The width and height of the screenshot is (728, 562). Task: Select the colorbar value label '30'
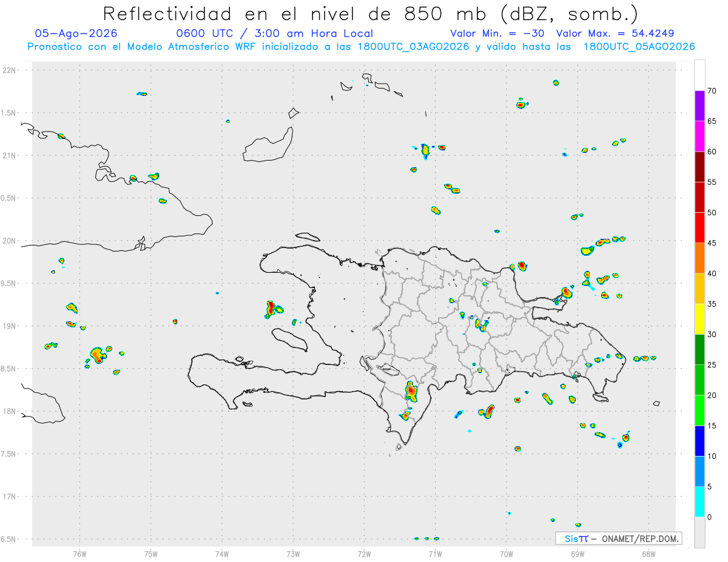click(712, 335)
